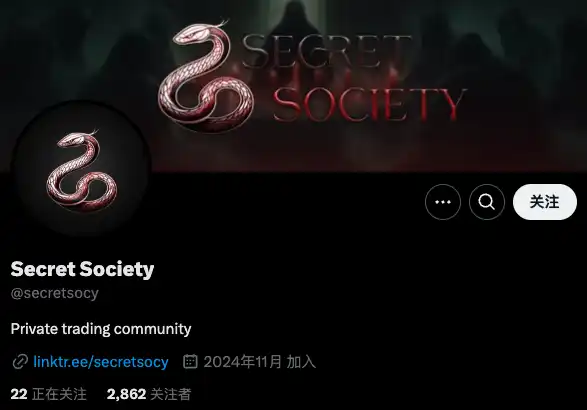Click the Private trading community bio text
587x410 pixels.
[x=101, y=329]
